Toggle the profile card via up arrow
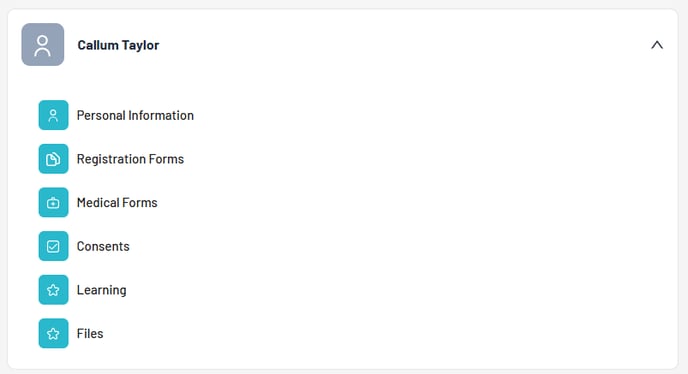 coord(657,45)
